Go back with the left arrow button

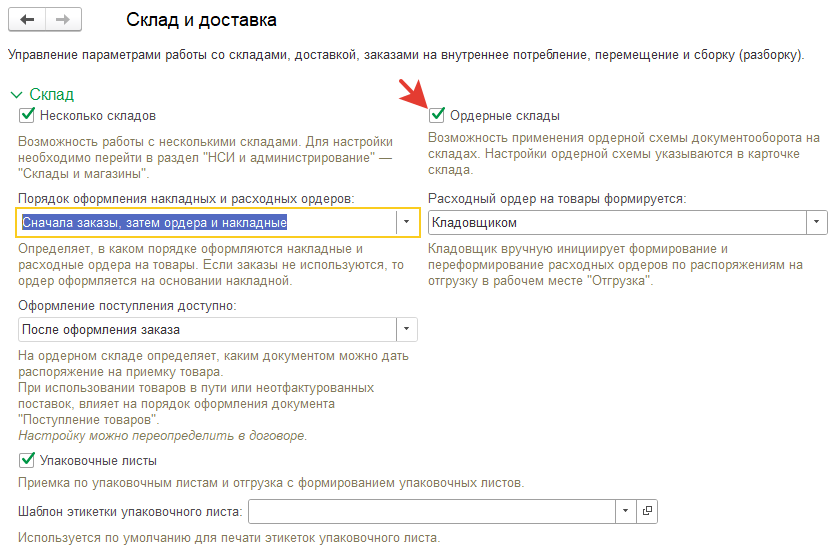tap(27, 20)
